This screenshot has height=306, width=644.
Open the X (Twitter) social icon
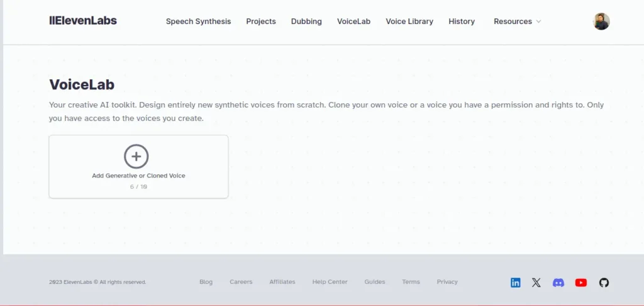536,283
